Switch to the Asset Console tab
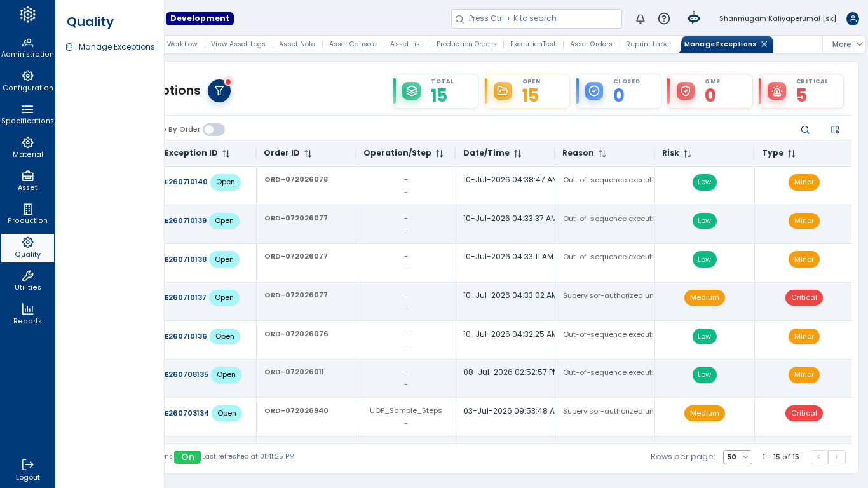 353,44
